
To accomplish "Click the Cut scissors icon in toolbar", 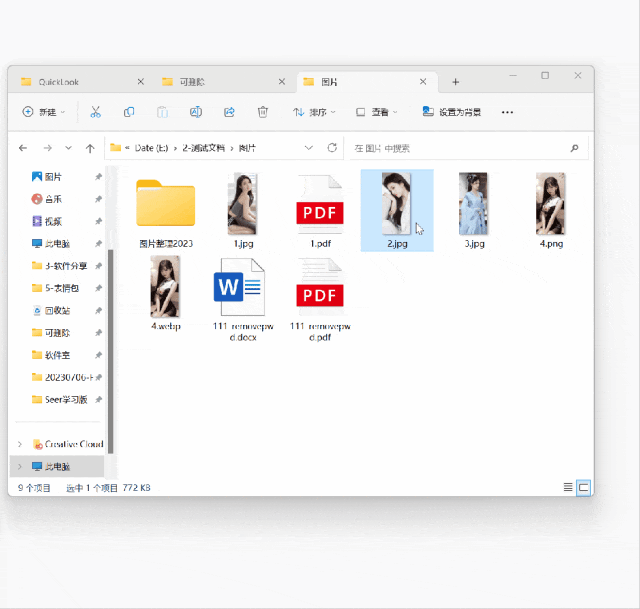I will point(96,112).
